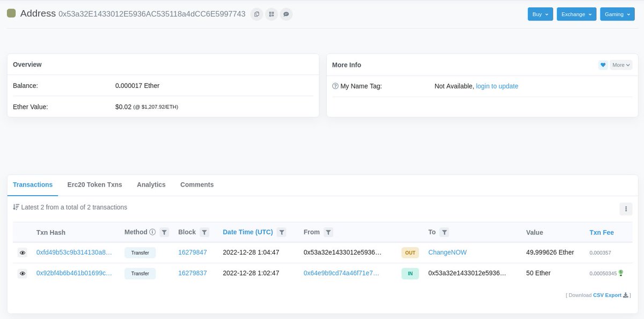Toggle the eye preview on the second transaction
644x319 pixels.
tap(22, 273)
